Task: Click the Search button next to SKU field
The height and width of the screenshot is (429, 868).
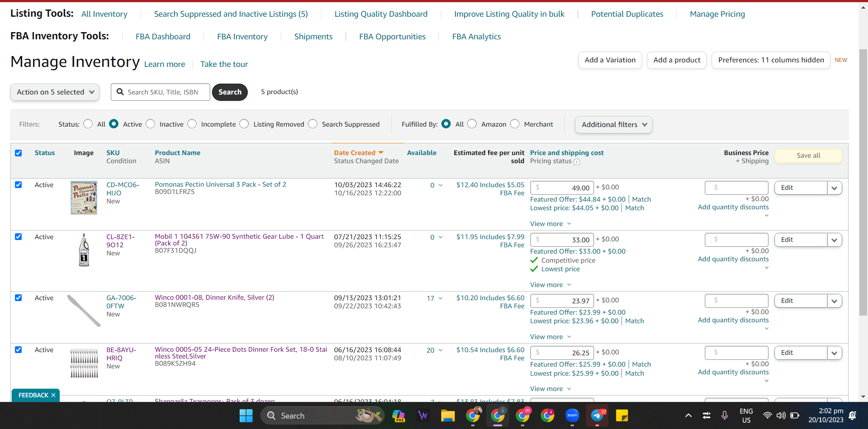Action: tap(230, 92)
